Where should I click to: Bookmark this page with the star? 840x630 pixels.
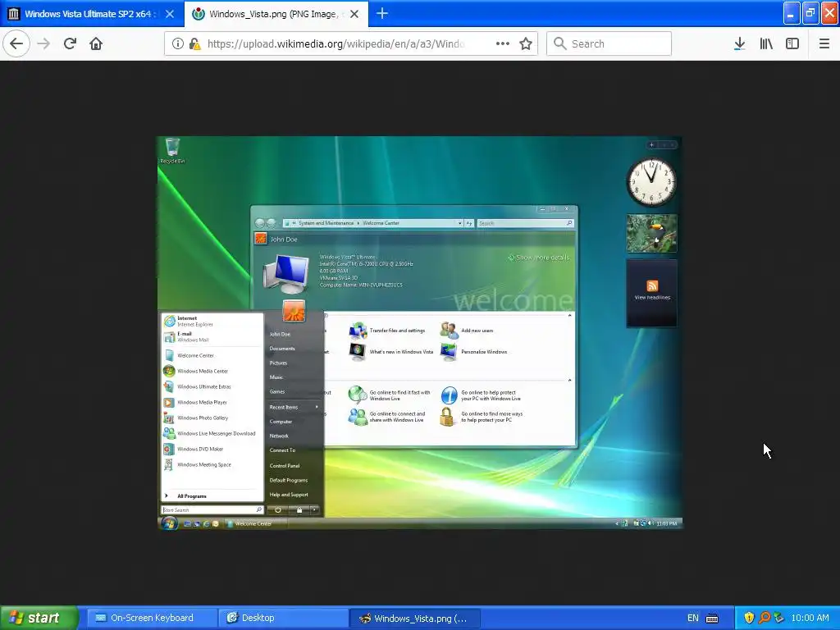pyautogui.click(x=526, y=43)
